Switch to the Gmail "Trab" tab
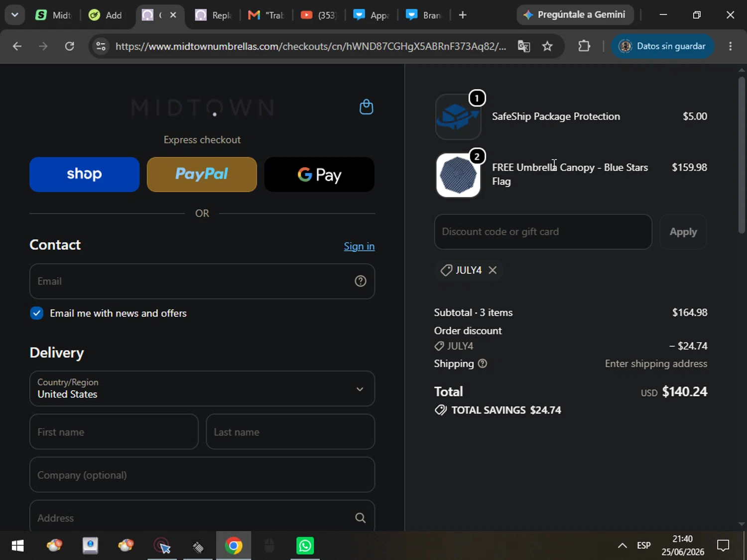747x560 pixels. tap(266, 15)
